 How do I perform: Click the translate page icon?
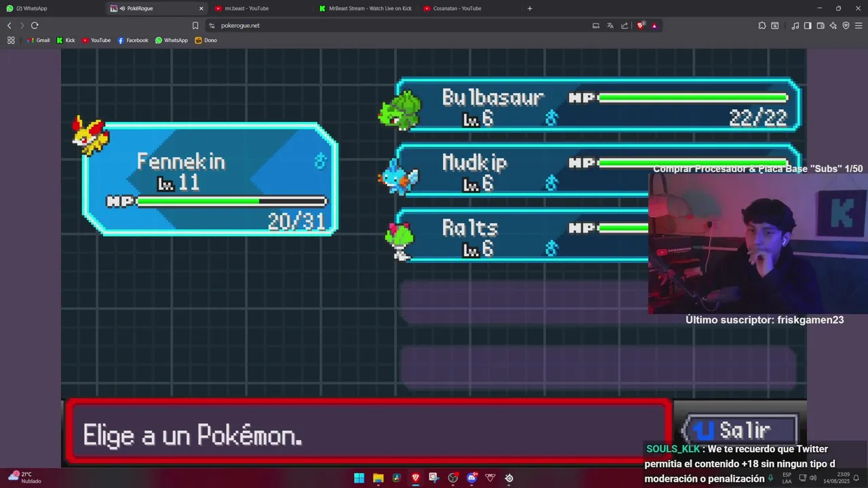610,25
